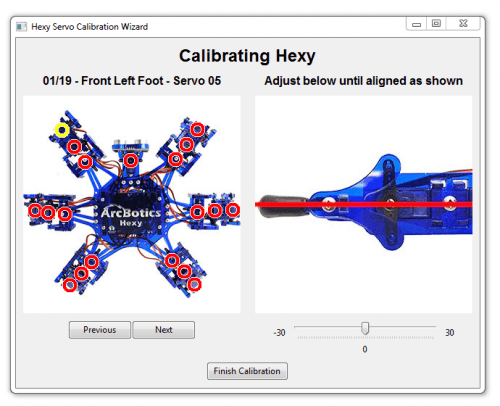Select the back right foot servo marker
Screen dimensions: 500x406
pyautogui.click(x=194, y=284)
